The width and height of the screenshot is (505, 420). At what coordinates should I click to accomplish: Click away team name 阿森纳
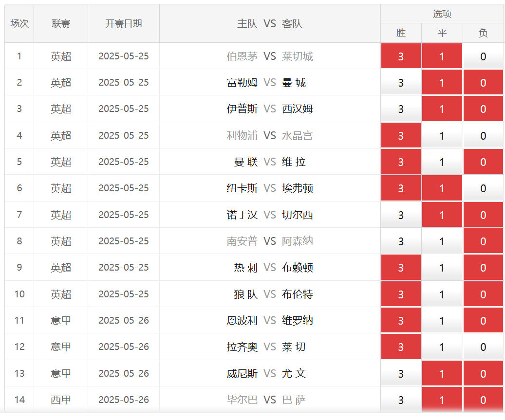(297, 241)
